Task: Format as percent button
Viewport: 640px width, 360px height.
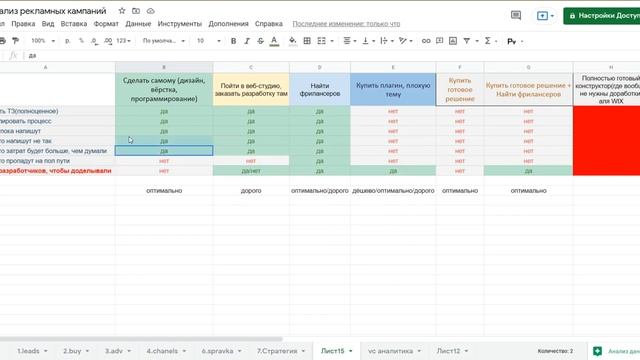Action: point(81,41)
